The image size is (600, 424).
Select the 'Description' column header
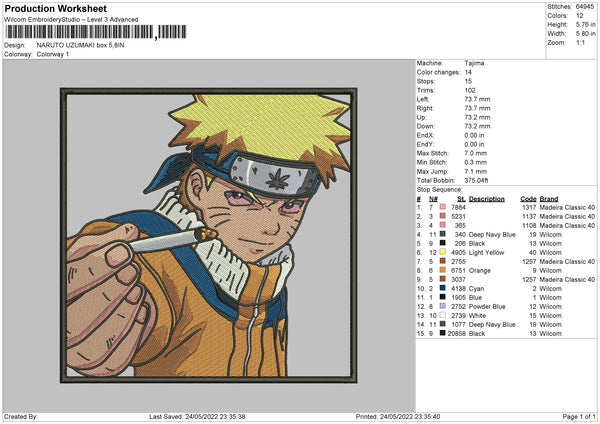(487, 199)
